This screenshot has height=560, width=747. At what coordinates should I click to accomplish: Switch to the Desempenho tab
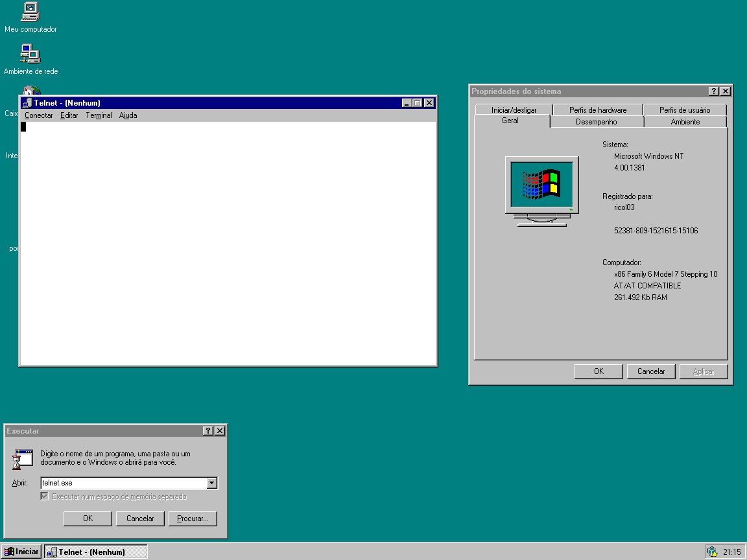[x=597, y=122]
